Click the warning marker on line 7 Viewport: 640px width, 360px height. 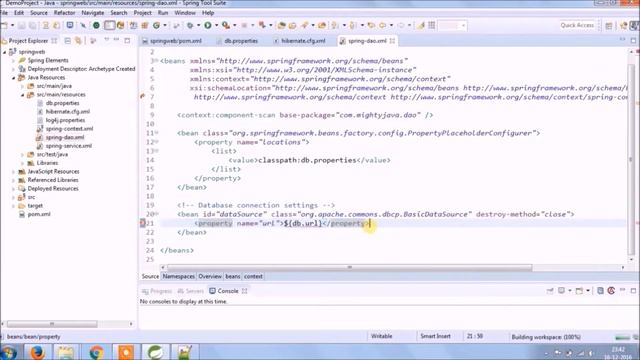pos(142,97)
